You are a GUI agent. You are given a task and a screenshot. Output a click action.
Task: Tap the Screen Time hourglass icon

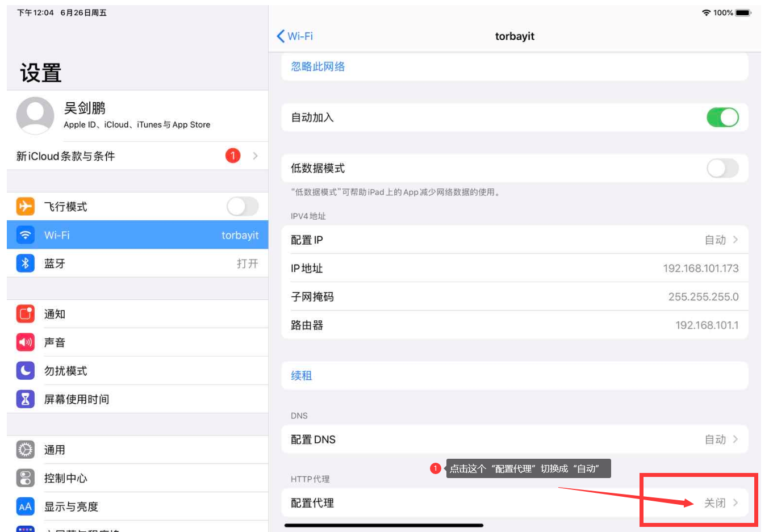click(x=26, y=399)
